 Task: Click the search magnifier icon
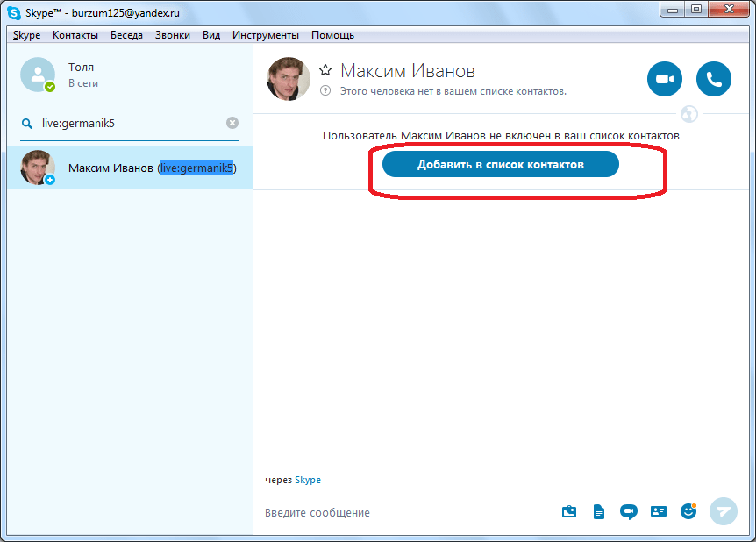pos(27,124)
